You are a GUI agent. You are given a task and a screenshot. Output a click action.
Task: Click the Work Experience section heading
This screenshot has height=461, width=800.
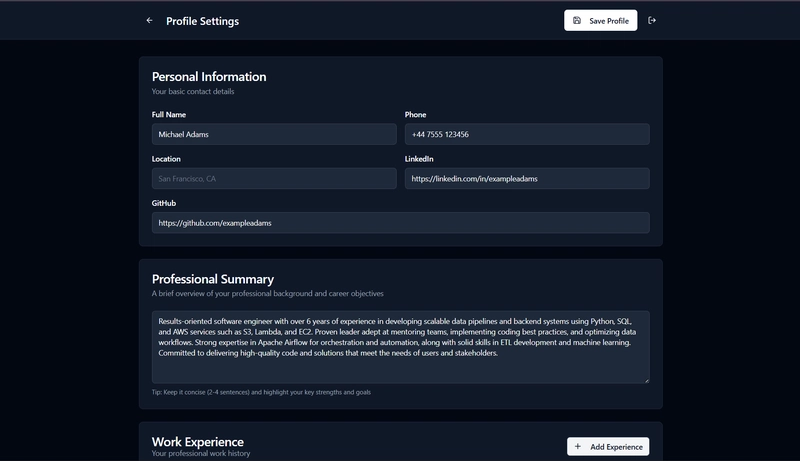click(x=198, y=441)
